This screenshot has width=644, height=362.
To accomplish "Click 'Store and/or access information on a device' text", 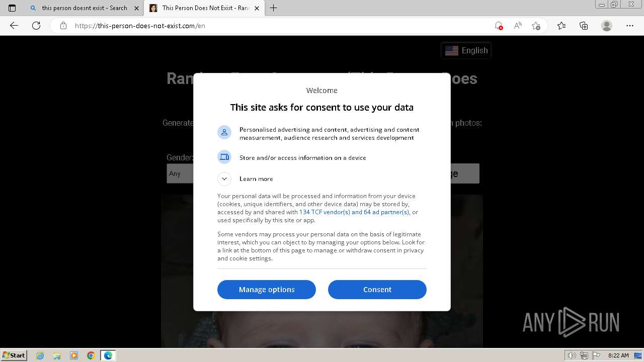I will pos(303,157).
